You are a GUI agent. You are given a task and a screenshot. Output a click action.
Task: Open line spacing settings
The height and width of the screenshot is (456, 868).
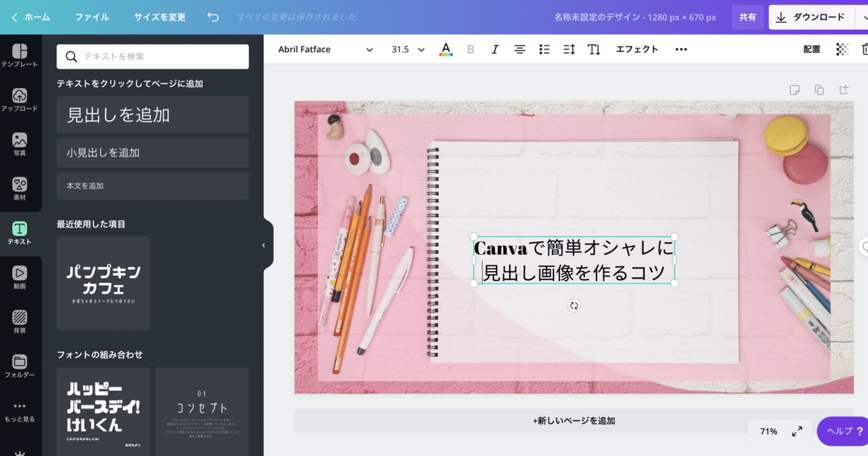click(x=569, y=49)
